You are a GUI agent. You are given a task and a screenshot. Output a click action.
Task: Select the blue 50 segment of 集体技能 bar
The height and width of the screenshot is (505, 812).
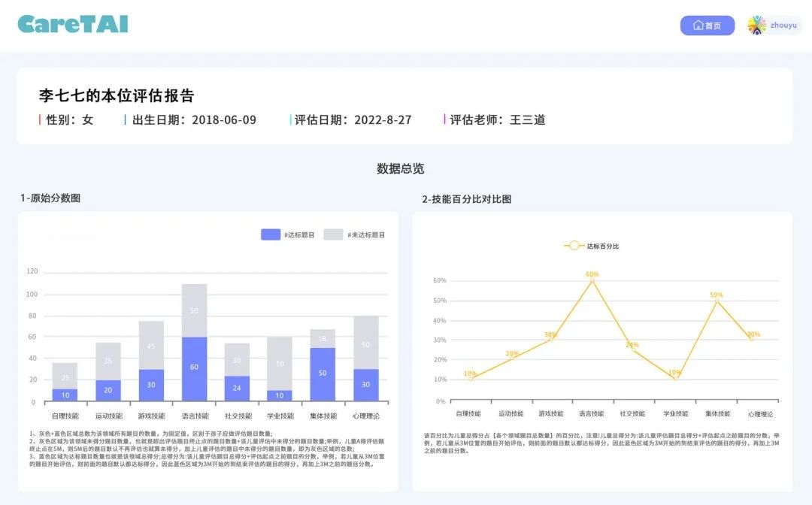tap(323, 373)
